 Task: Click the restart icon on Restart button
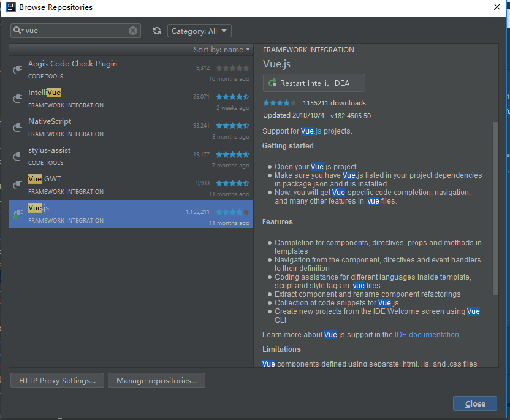[272, 83]
